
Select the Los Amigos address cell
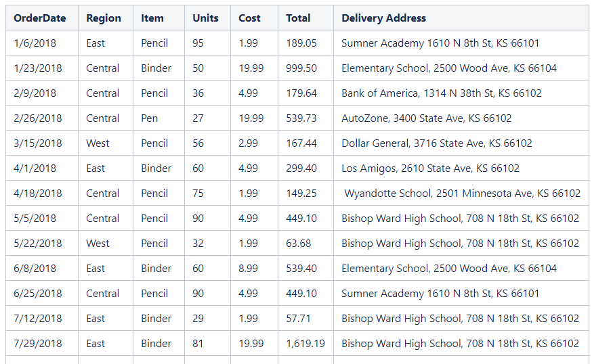pyautogui.click(x=430, y=168)
